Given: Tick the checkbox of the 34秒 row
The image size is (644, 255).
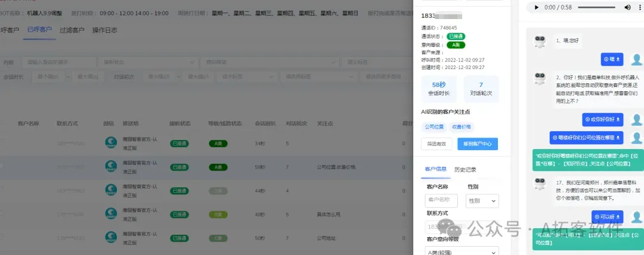Looking at the screenshot, I should click(1, 142).
